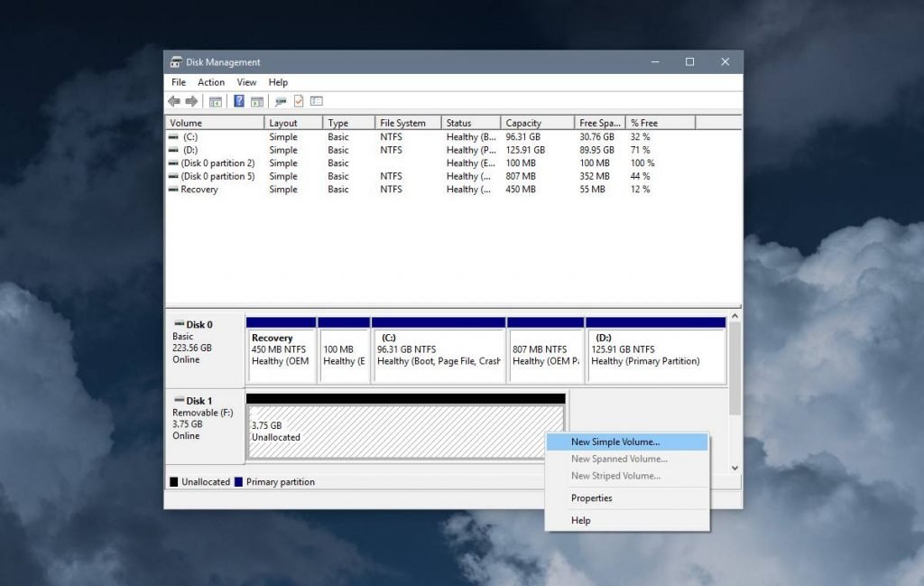Open the File menu
924x586 pixels.
179,82
